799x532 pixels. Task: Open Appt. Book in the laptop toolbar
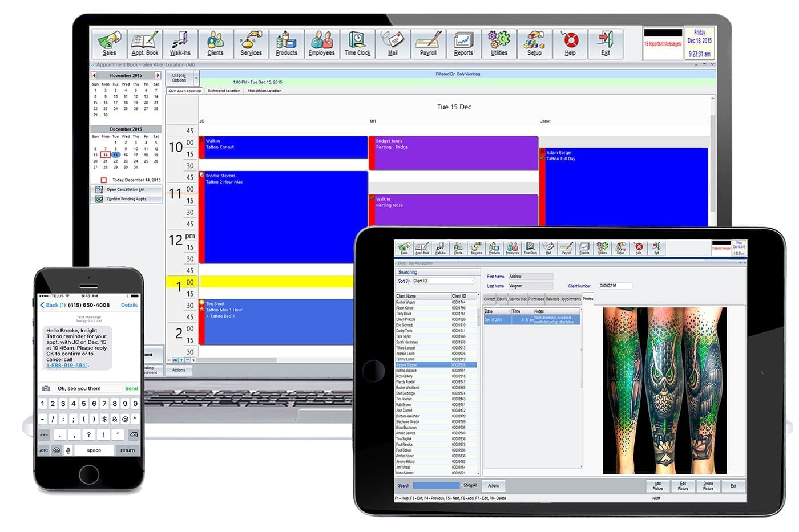tap(144, 44)
